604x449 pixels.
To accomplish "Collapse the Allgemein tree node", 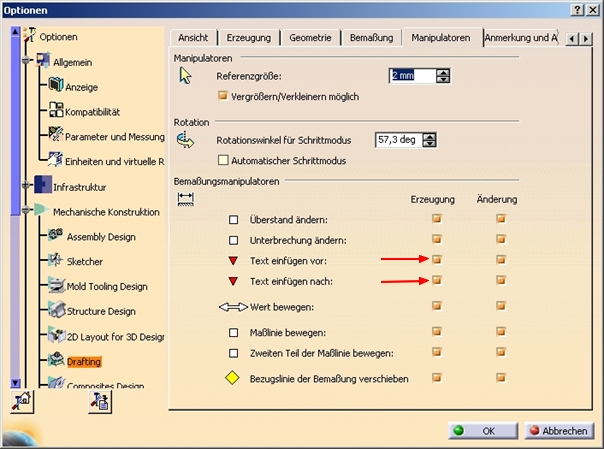I will click(x=26, y=60).
